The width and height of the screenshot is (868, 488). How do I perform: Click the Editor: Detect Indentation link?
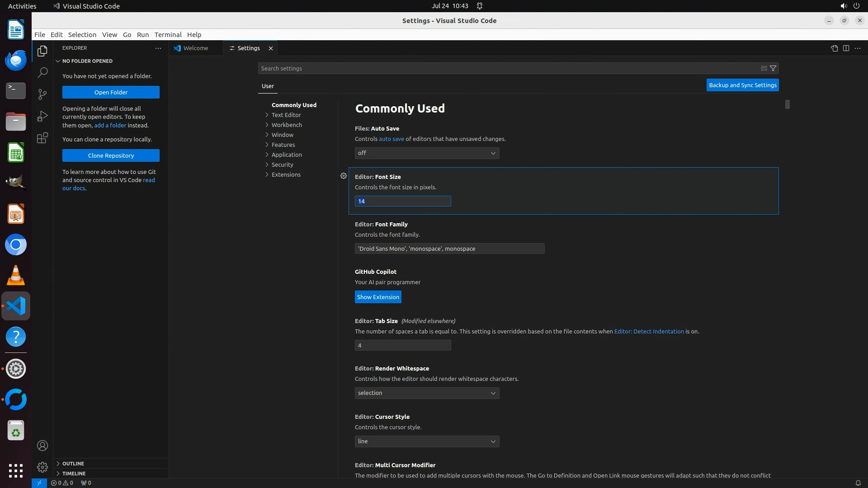(x=649, y=331)
